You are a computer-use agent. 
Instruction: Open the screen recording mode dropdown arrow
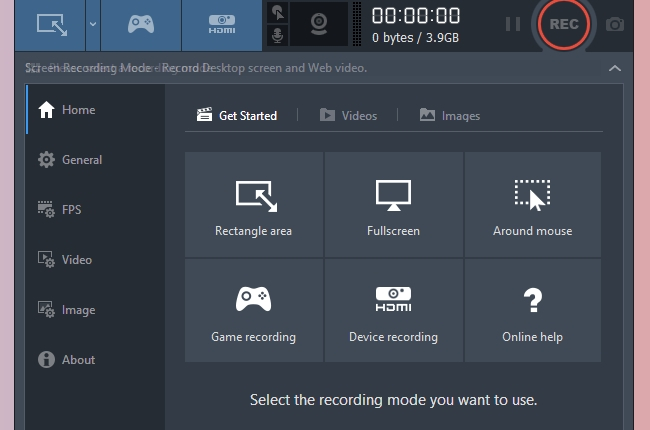[93, 25]
